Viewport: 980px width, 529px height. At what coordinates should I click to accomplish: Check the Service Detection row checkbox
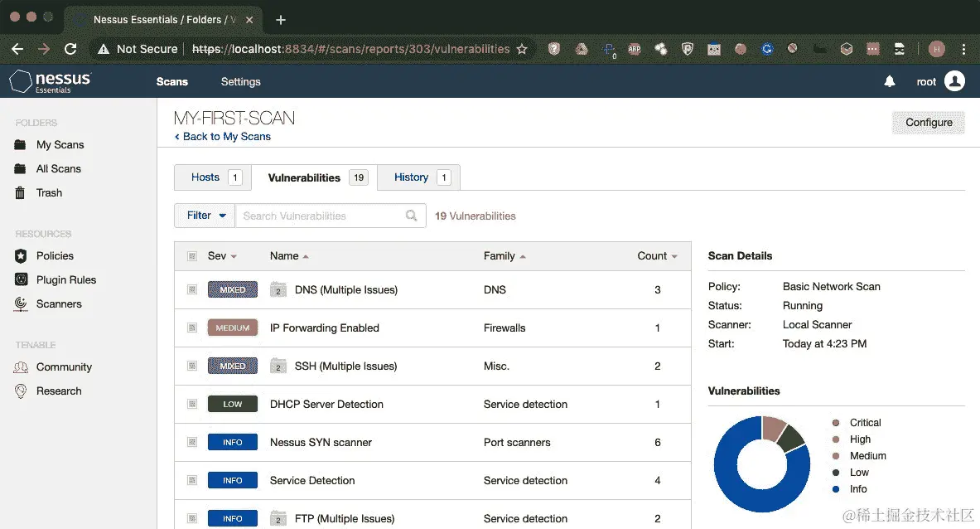(192, 480)
